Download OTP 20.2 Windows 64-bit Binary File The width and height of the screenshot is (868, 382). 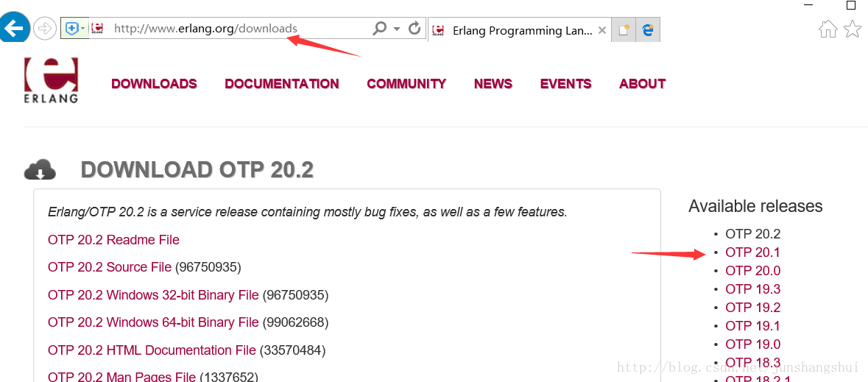(153, 322)
